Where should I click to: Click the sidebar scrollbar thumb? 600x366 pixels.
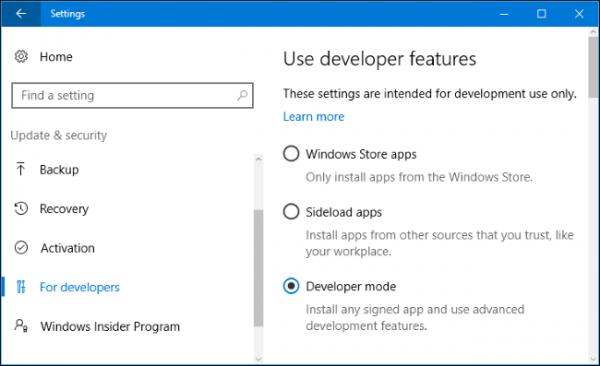[259, 268]
